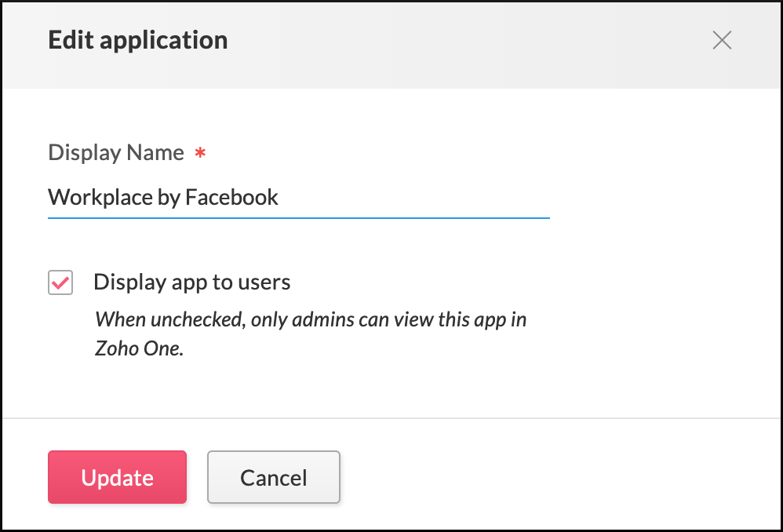Screen dimensions: 783x532
Task: Click the Edit application title
Action: (x=138, y=39)
